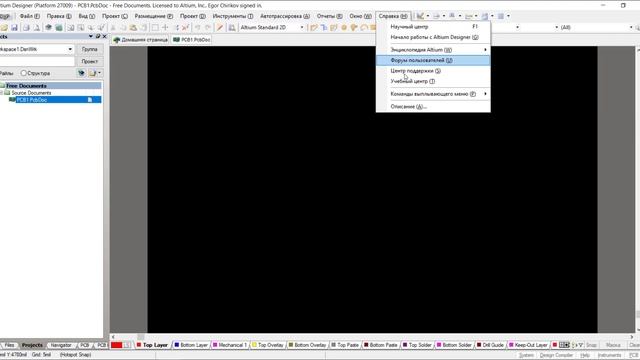Click the folder options icon in the Projects panel
Viewport: 640px width, 360px height.
click(93, 73)
